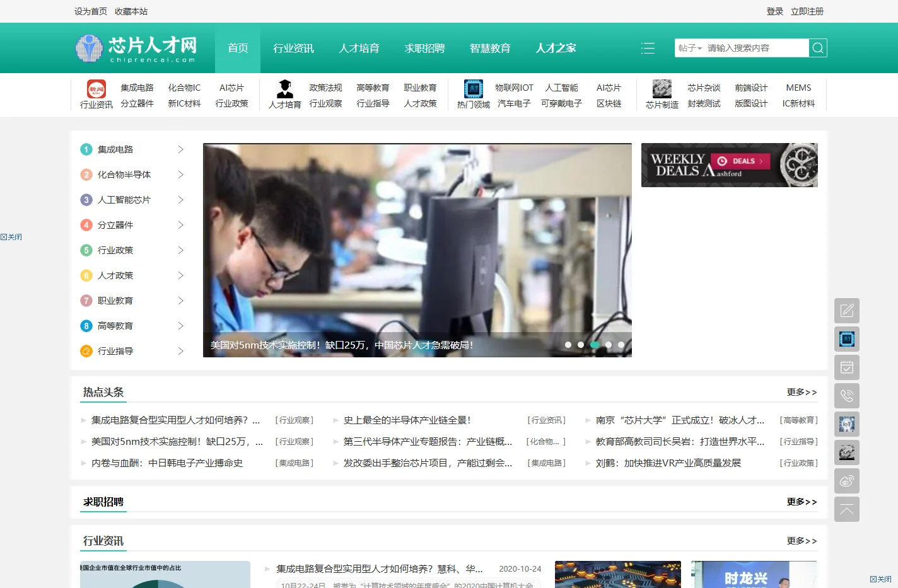This screenshot has width=898, height=588.
Task: Expand the 分立器件 sidebar category arrow
Action: 180,225
